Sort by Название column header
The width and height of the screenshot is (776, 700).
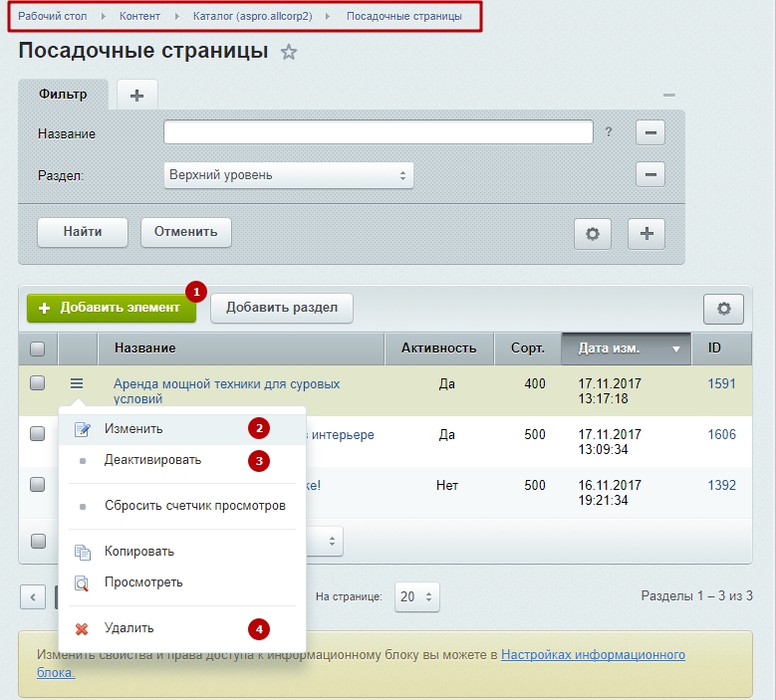coord(241,349)
